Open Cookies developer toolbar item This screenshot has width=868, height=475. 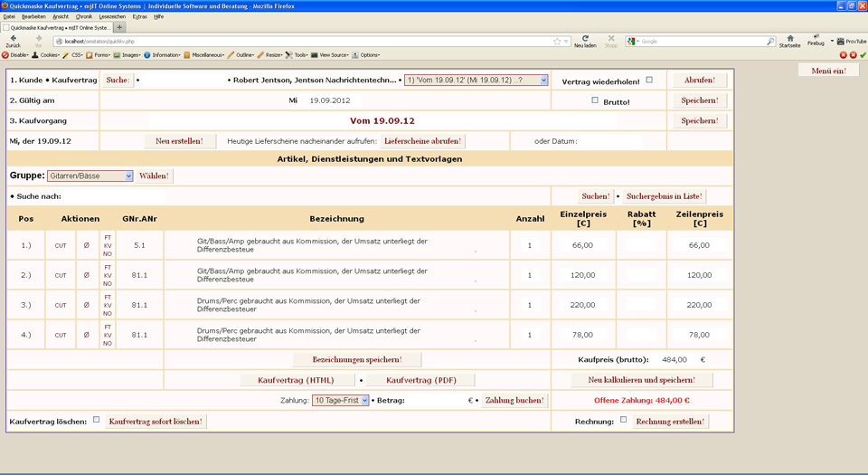click(x=46, y=55)
